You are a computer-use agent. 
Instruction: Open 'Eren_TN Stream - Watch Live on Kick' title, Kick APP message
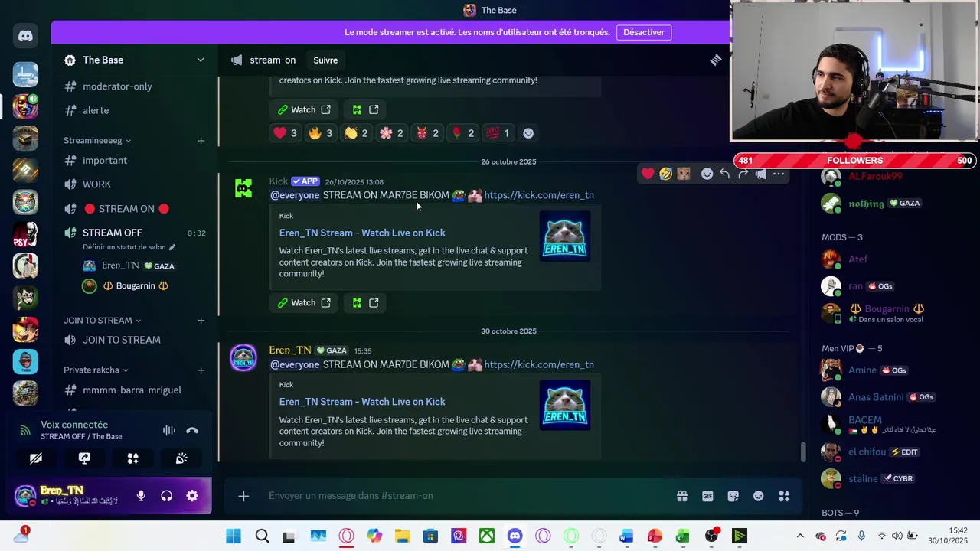362,233
